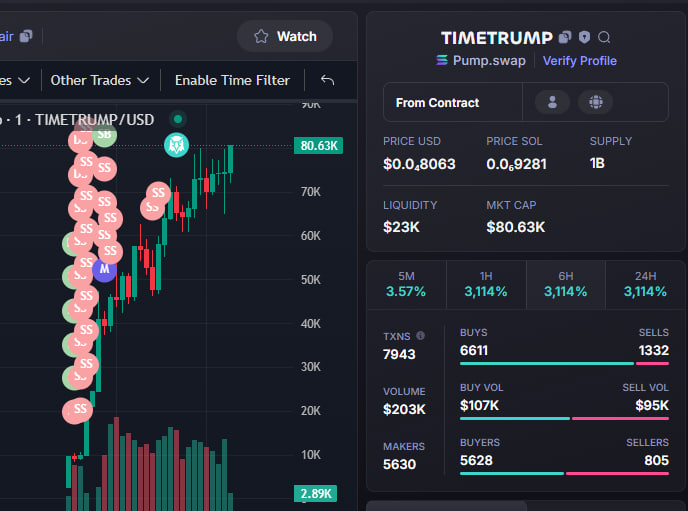Click the 50K axis label

311,279
